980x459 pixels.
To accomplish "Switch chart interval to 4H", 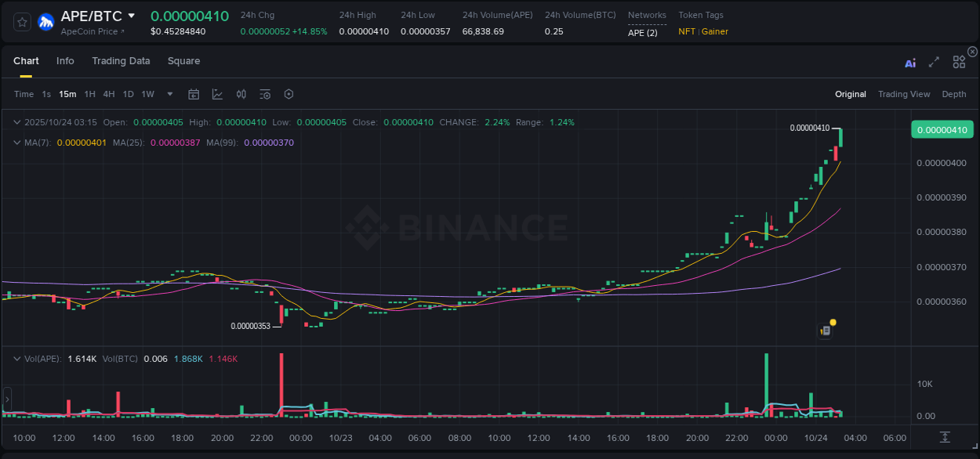I will coord(109,94).
